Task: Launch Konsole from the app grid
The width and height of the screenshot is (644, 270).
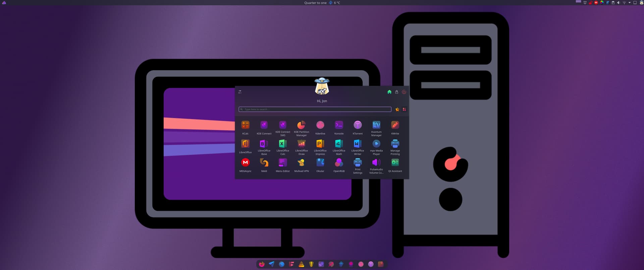Action: (339, 125)
